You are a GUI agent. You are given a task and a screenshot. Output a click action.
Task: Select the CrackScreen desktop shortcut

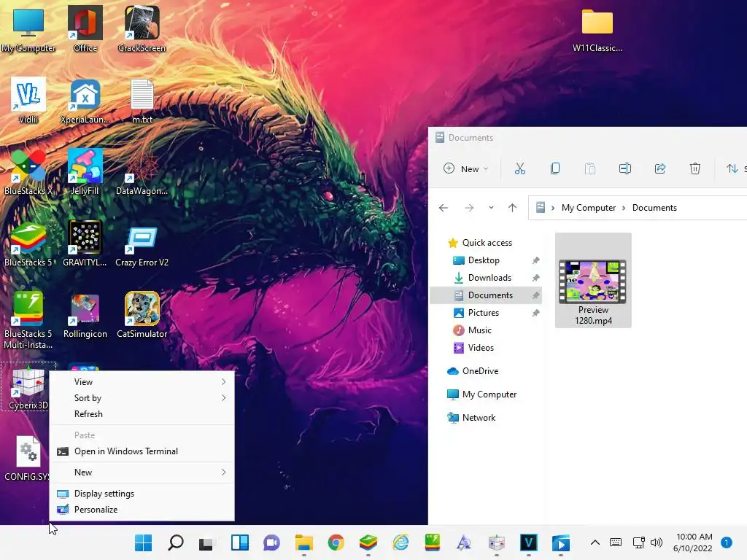point(142,28)
